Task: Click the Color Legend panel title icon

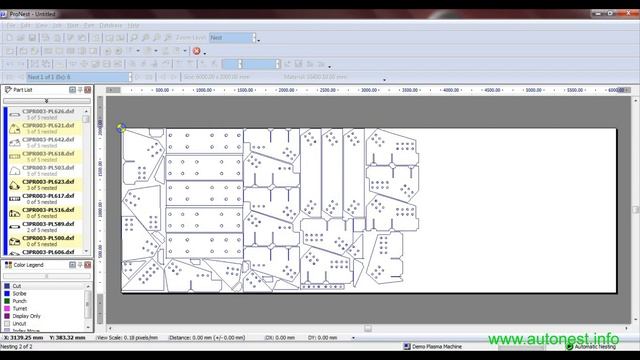Action: (x=8, y=265)
